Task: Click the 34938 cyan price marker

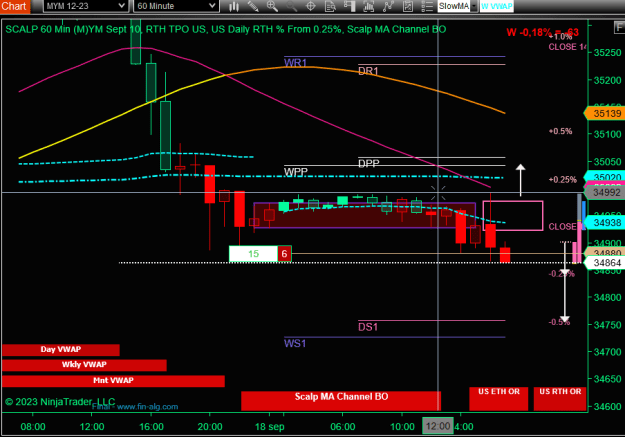Action: click(x=604, y=222)
